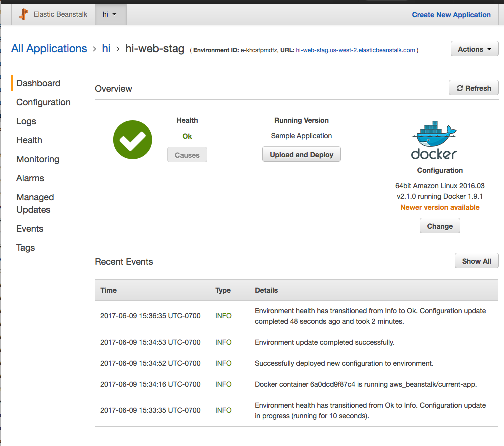Click 'v2.1.0 running Docker 1.9.1' text
The image size is (504, 446).
click(x=440, y=197)
